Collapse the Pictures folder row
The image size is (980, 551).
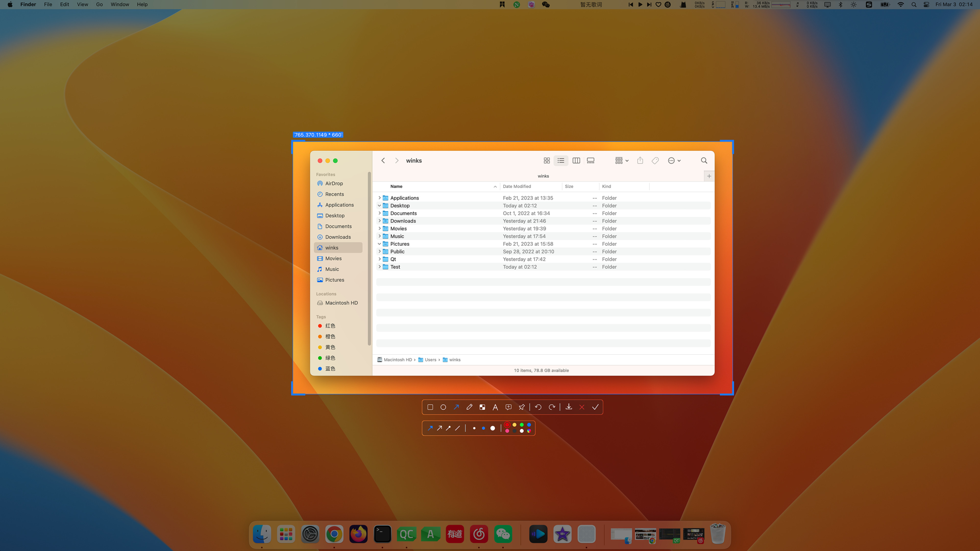point(379,244)
